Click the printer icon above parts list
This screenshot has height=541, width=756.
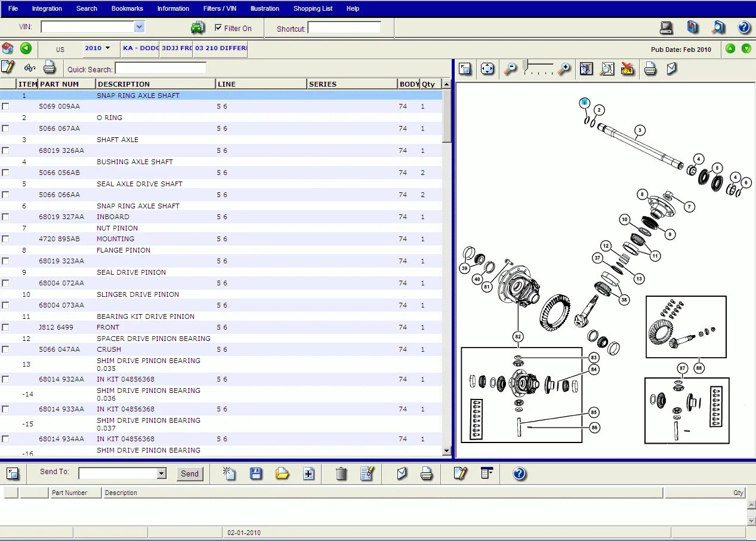pyautogui.click(x=50, y=67)
